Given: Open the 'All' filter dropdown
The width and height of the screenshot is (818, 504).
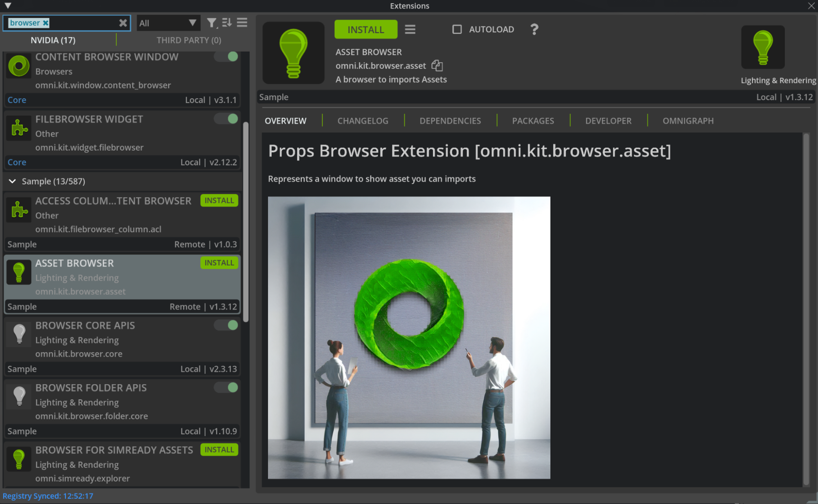Looking at the screenshot, I should coord(168,23).
